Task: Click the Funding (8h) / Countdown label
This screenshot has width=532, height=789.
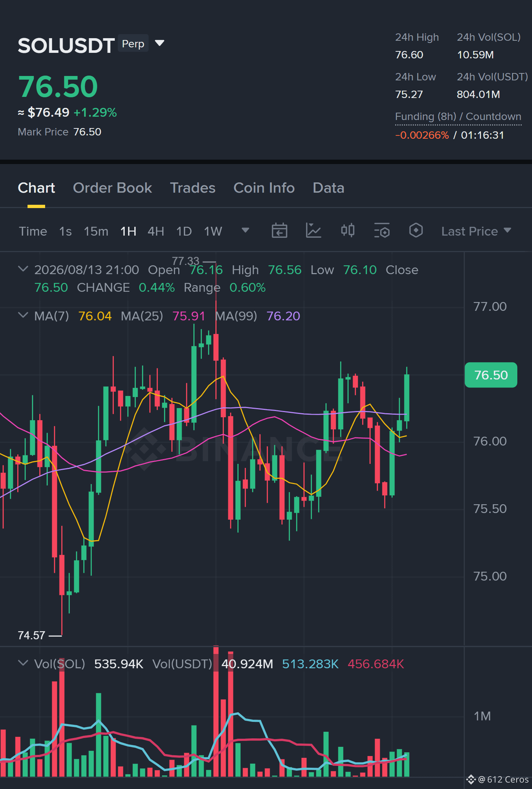Action: [458, 117]
